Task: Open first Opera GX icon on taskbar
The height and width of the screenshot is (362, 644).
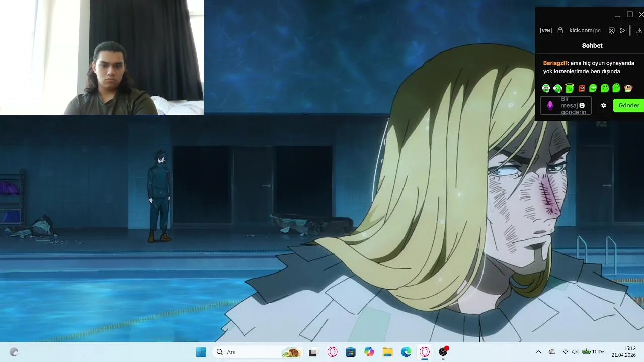Action: (x=332, y=352)
